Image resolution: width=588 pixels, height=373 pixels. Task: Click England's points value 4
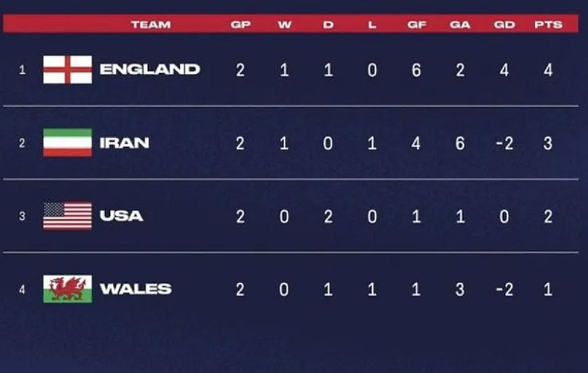pyautogui.click(x=548, y=70)
